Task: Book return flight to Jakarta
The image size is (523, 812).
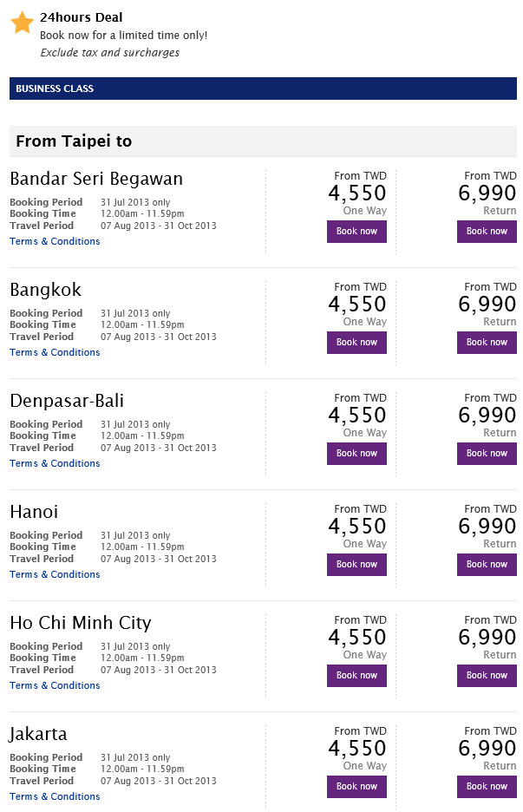Action: 487,787
